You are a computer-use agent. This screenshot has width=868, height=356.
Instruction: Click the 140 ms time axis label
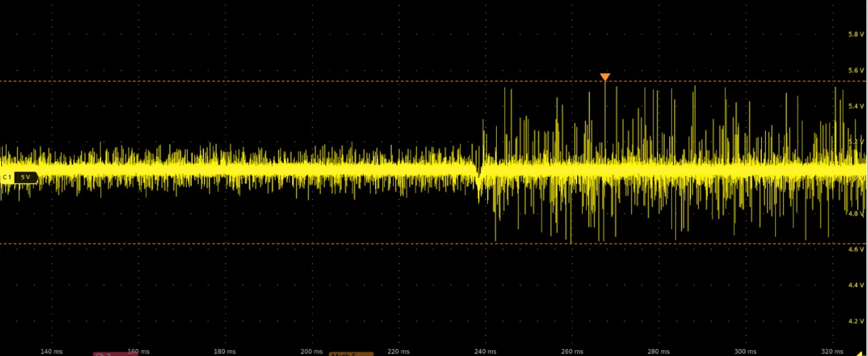click(x=51, y=351)
